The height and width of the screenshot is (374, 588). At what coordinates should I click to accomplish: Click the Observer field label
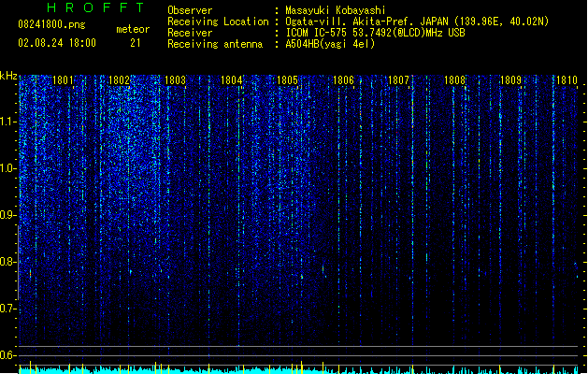click(190, 10)
